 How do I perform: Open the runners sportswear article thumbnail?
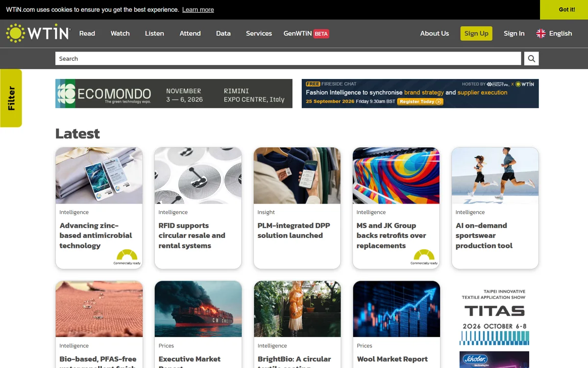pos(495,176)
